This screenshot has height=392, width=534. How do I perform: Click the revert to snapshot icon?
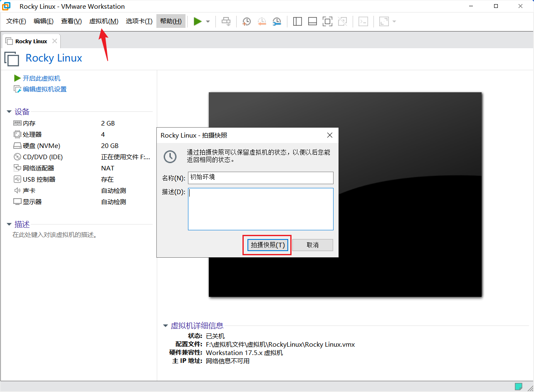[261, 21]
